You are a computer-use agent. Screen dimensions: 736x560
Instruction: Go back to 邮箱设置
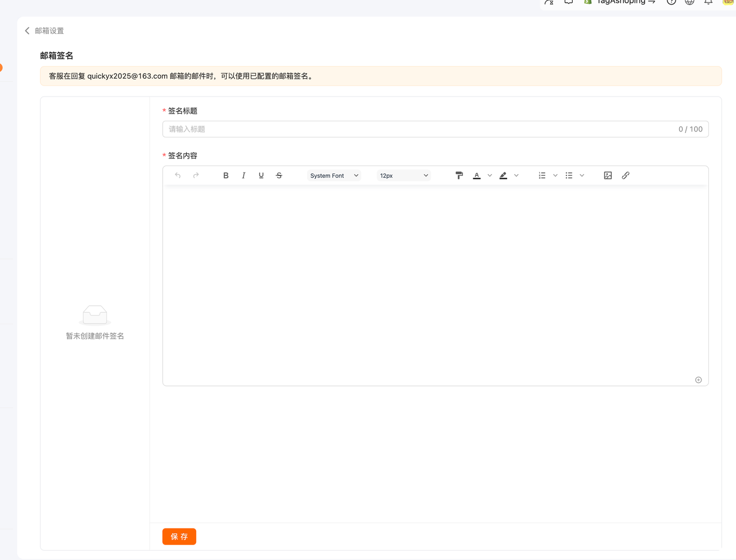(x=27, y=30)
